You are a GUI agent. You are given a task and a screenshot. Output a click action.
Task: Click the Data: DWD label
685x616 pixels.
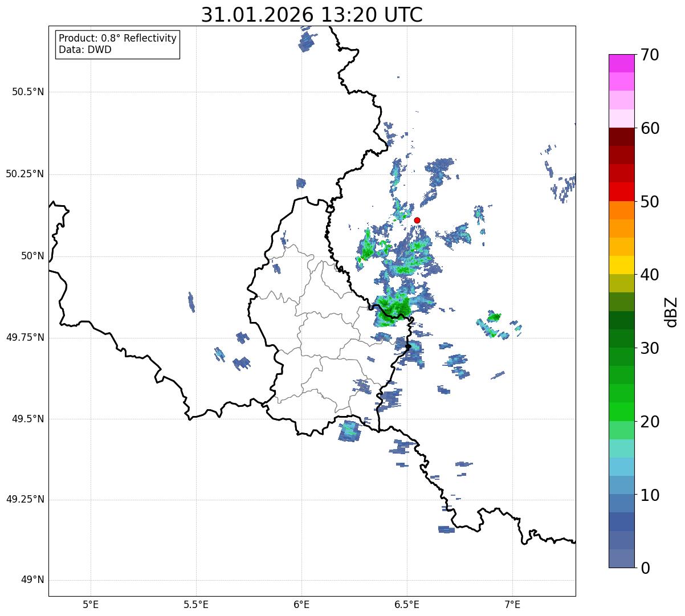[85, 50]
